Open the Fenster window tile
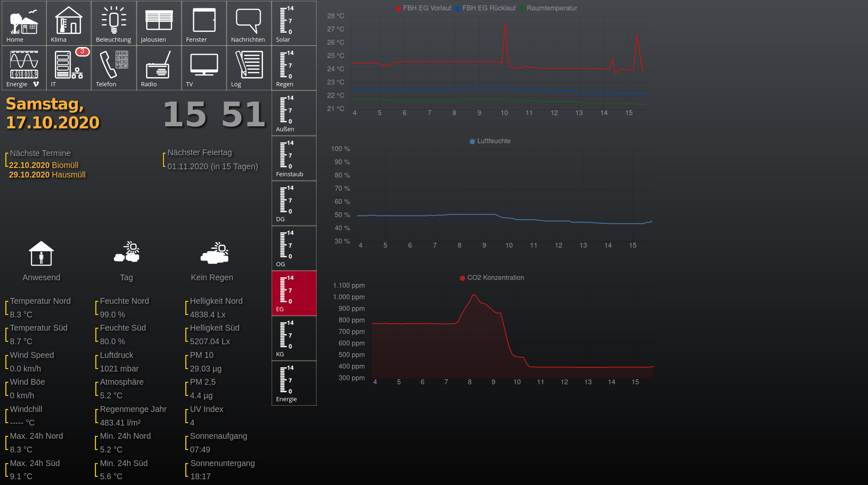The image size is (868, 485). (x=204, y=23)
